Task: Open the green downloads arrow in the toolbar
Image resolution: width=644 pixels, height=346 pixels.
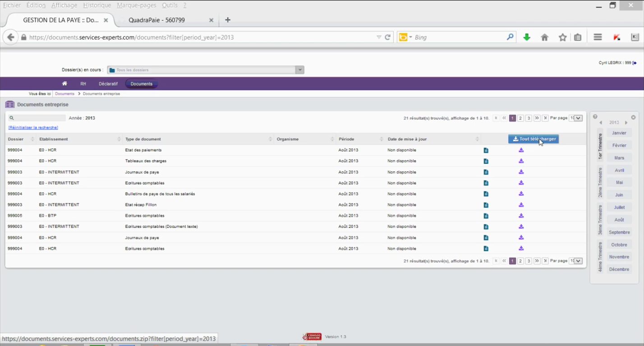Action: pos(527,37)
